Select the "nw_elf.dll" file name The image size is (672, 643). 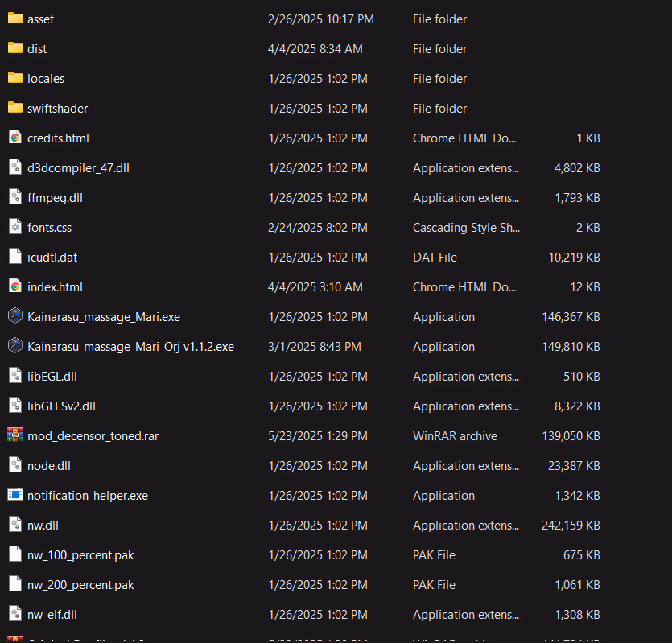click(x=52, y=615)
